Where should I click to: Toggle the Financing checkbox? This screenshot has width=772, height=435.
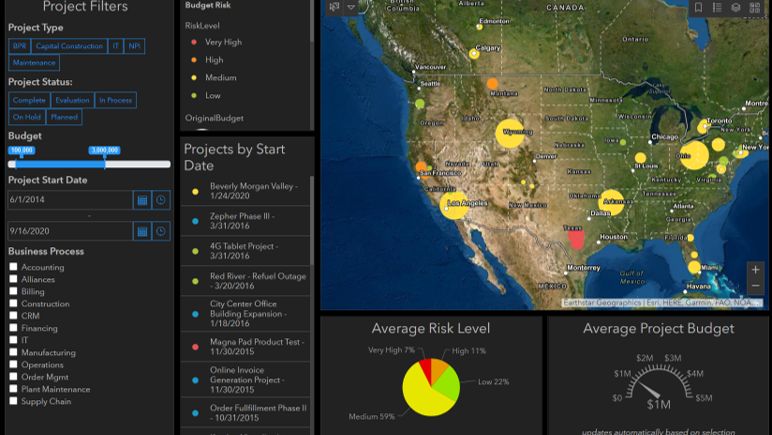[x=13, y=328]
